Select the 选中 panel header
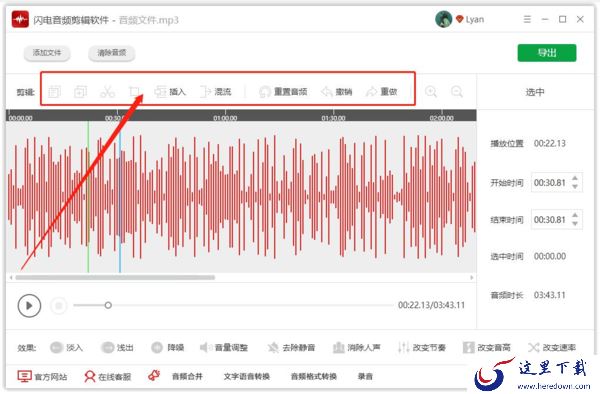Image resolution: width=600 pixels, height=394 pixels. (x=535, y=92)
